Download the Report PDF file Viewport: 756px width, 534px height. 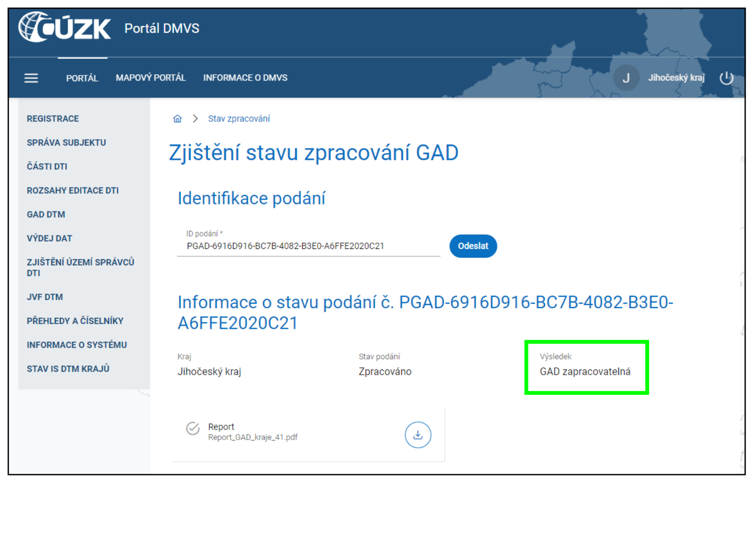(x=418, y=435)
